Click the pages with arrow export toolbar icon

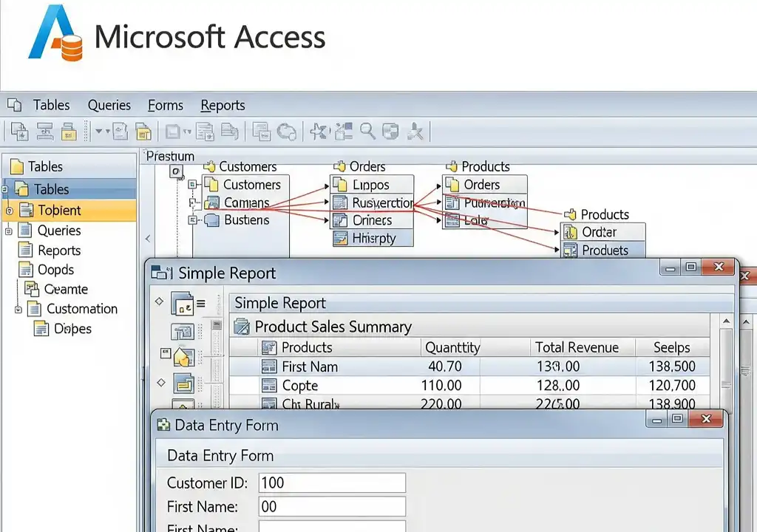[229, 132]
